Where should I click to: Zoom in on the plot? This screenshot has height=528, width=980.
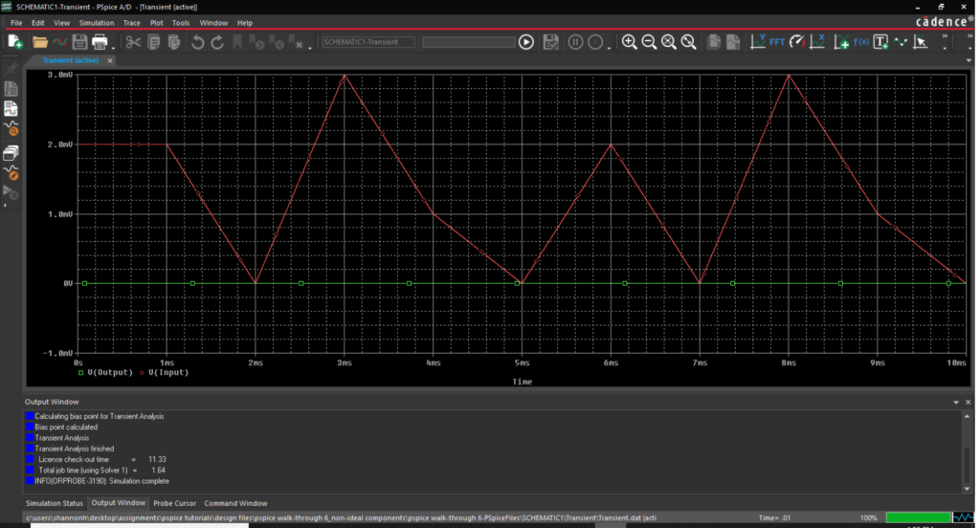pyautogui.click(x=630, y=42)
